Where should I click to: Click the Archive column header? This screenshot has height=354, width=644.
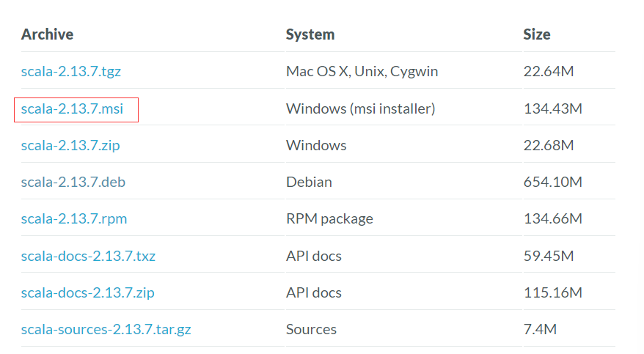coord(47,34)
